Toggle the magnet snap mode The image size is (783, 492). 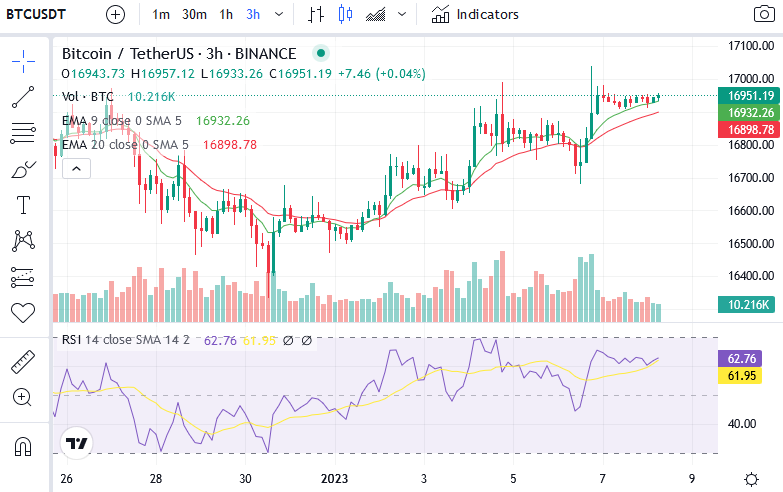23,446
